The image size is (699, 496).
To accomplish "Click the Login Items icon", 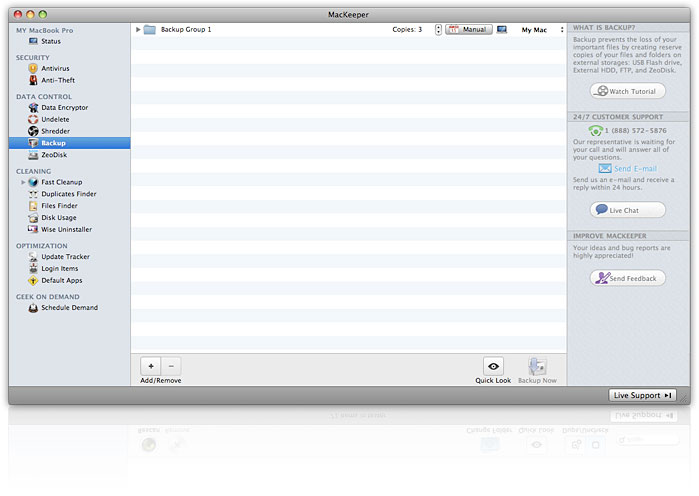I will (x=33, y=268).
